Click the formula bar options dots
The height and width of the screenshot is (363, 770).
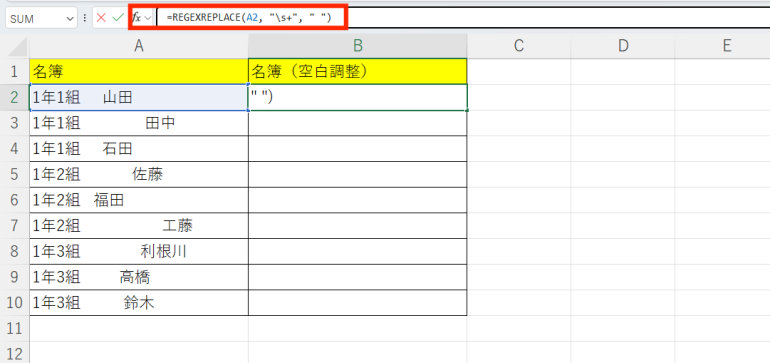click(x=84, y=18)
